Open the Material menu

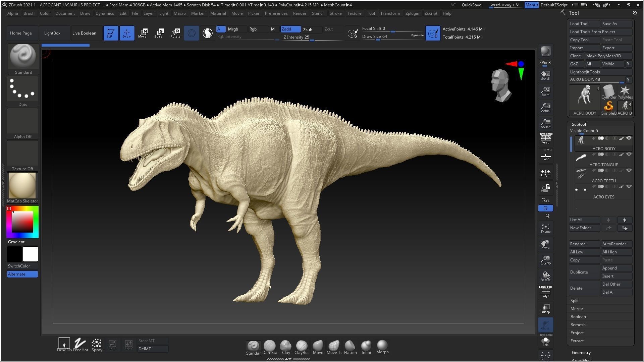click(x=218, y=13)
